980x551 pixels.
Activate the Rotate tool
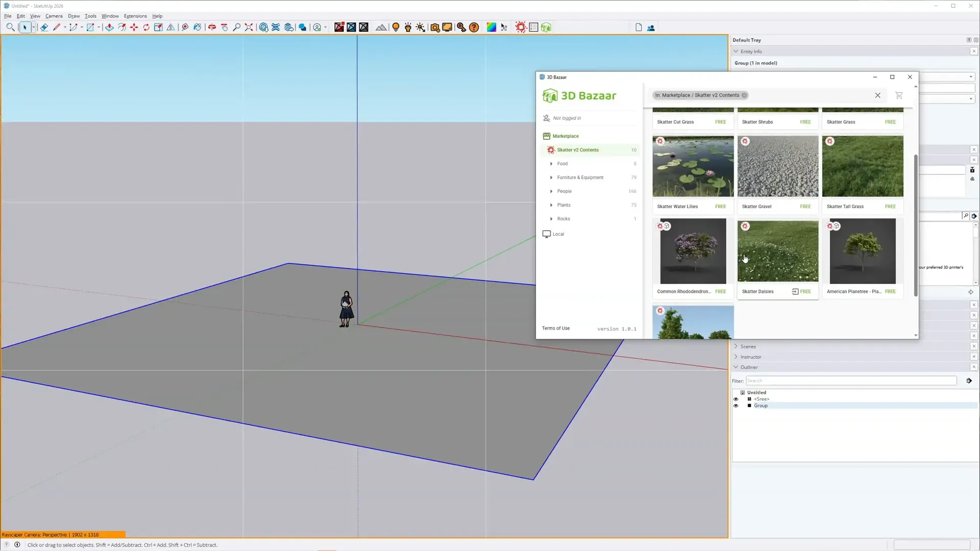pyautogui.click(x=146, y=28)
